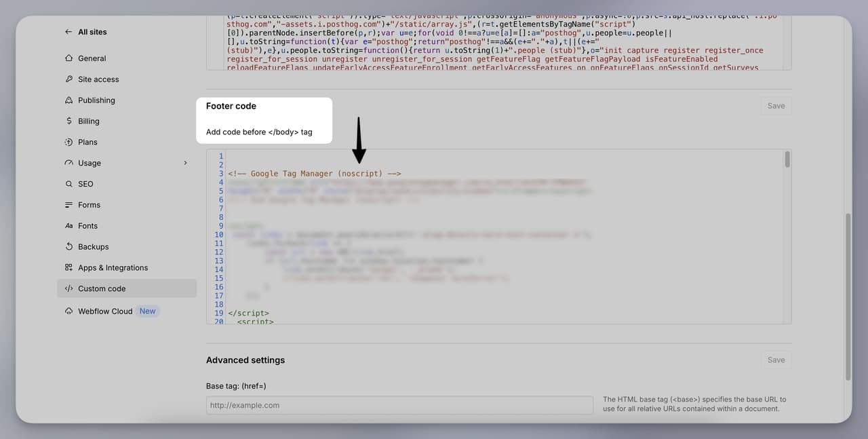
Task: Open the Forms settings
Action: pos(127,205)
